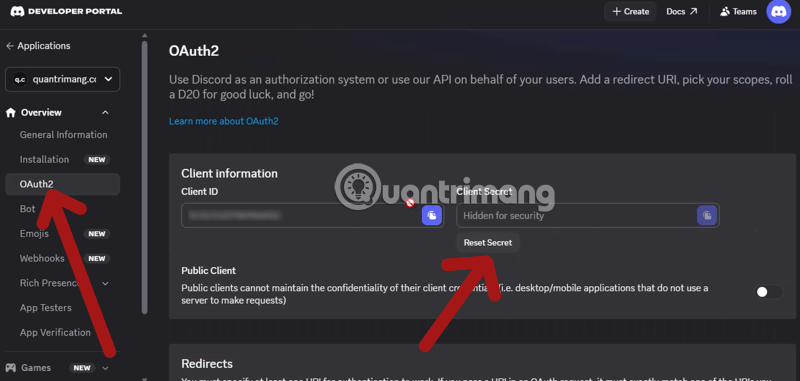
Task: Toggle the Public Client switch
Action: 769,292
